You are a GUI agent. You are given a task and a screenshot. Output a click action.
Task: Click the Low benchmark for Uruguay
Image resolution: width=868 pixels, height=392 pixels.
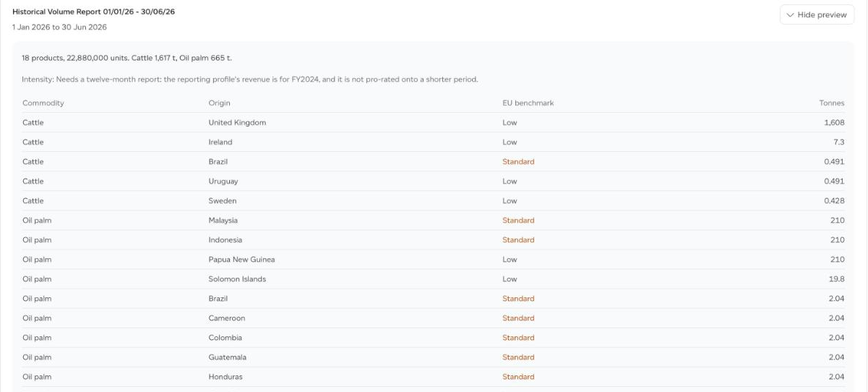510,182
